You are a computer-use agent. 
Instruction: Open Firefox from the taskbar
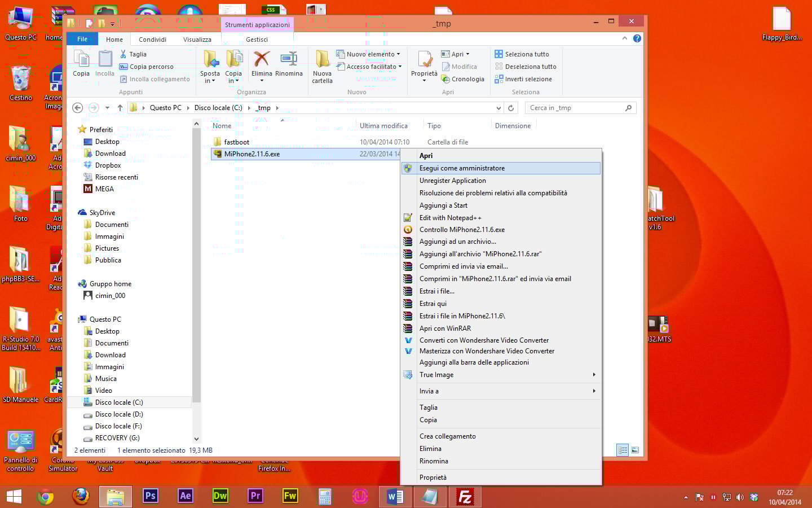[81, 497]
